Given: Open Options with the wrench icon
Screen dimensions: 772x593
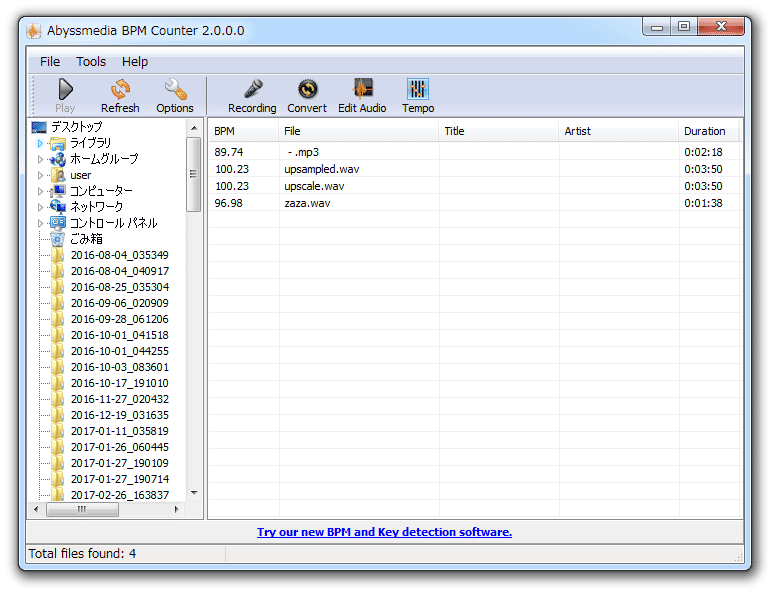Looking at the screenshot, I should 175,90.
